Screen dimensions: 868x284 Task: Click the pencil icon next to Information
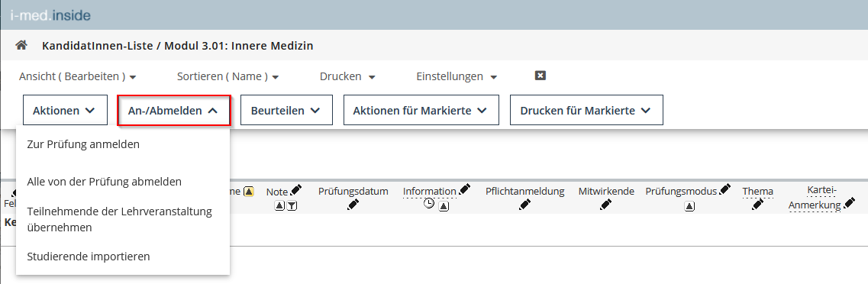pos(464,190)
